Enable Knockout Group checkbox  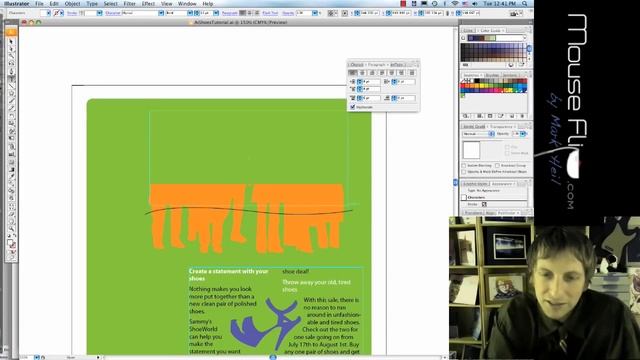click(497, 166)
